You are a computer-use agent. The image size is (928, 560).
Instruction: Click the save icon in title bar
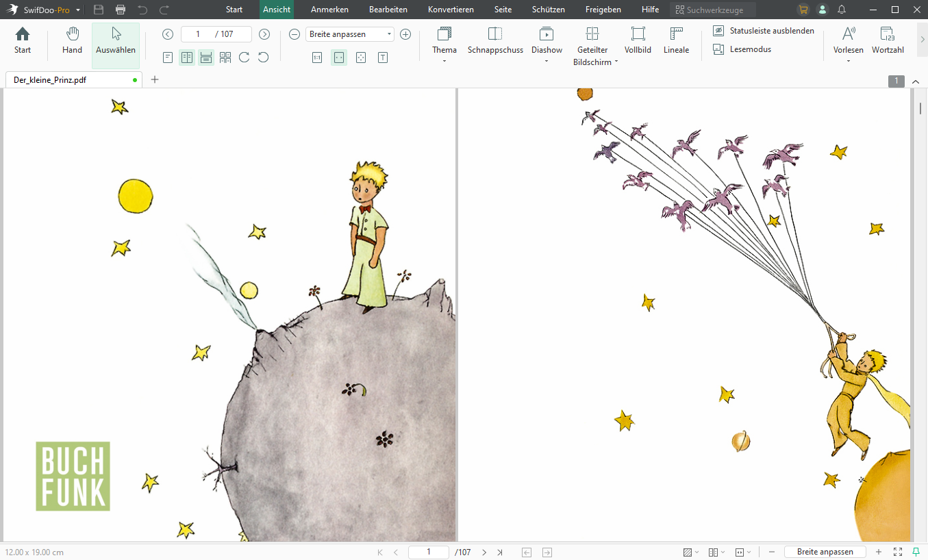coord(99,10)
